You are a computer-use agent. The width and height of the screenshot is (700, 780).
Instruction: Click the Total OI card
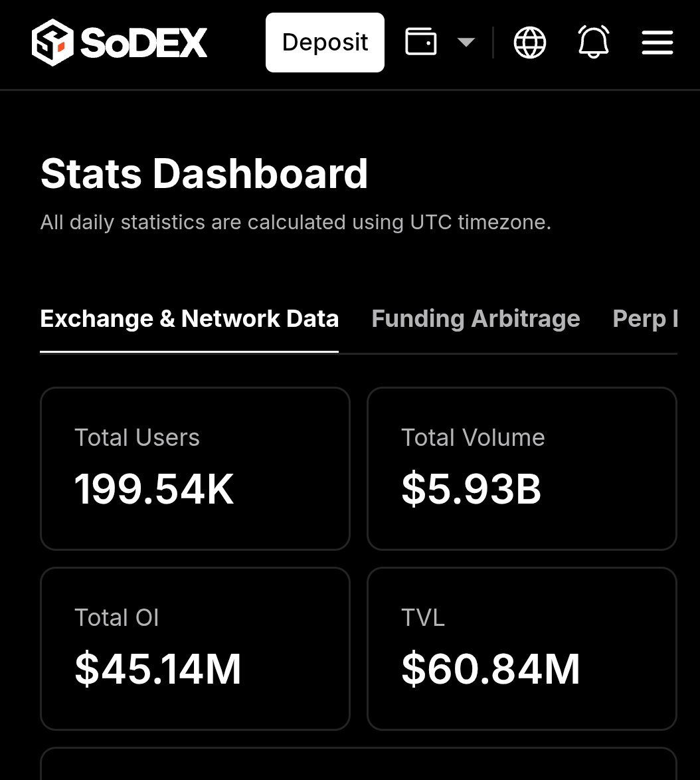(195, 648)
